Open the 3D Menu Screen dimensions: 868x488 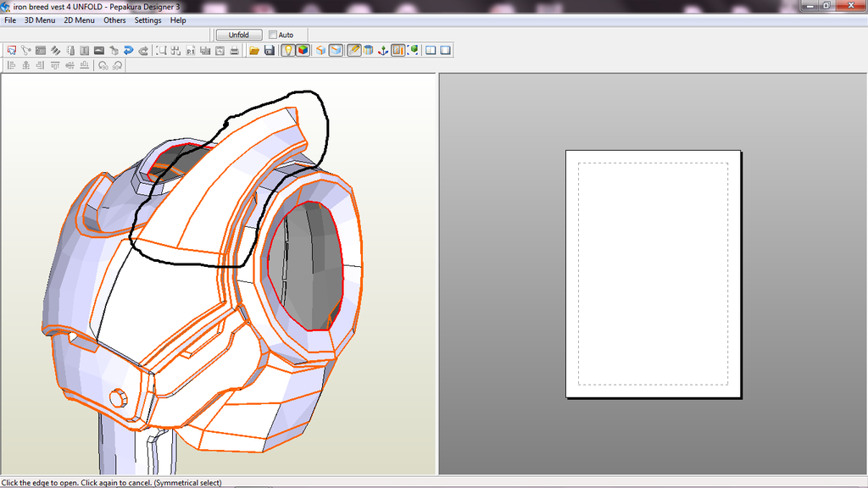40,20
